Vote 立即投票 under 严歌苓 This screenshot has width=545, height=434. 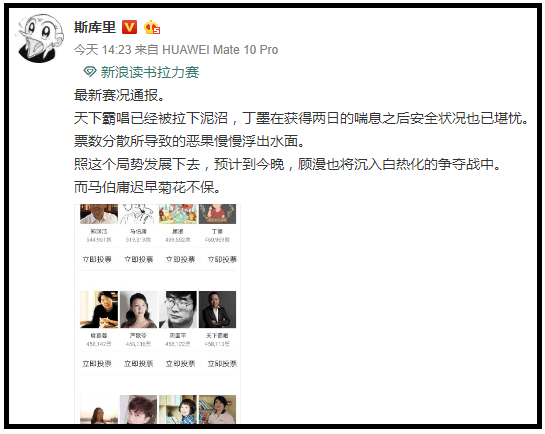pos(138,363)
